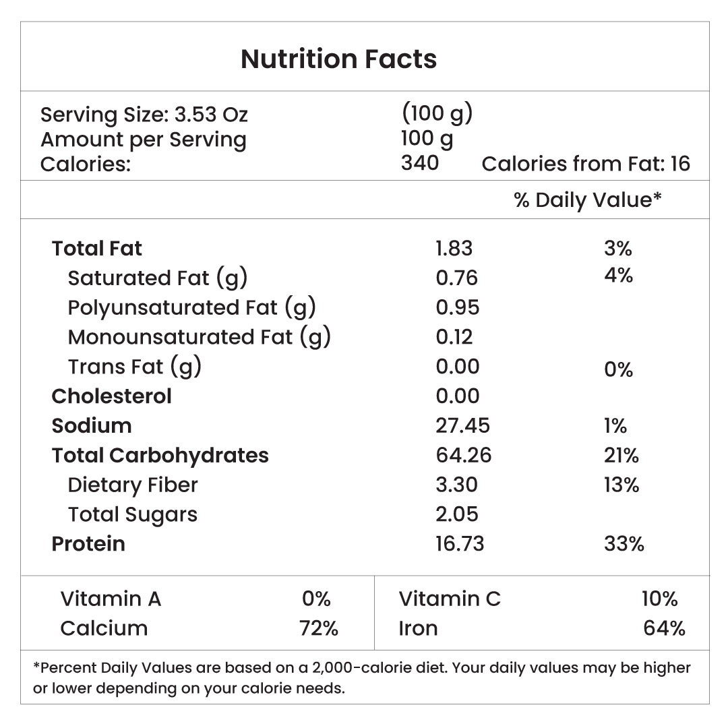Click the Dietary Fiber 13% daily value
Image resolution: width=728 pixels, height=728 pixels.
[621, 485]
